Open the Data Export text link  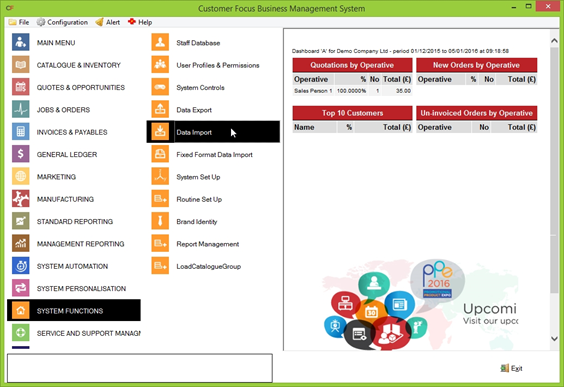(194, 110)
